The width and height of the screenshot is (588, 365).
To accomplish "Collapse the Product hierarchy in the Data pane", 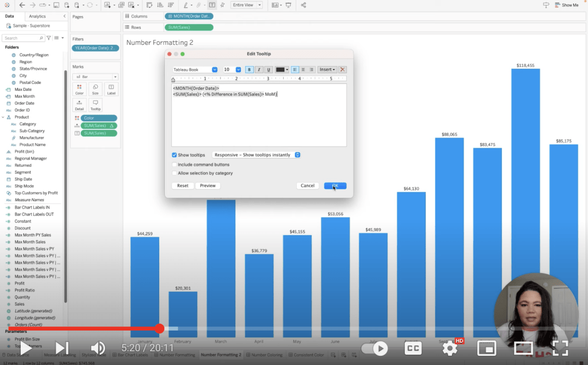I will click(x=3, y=117).
